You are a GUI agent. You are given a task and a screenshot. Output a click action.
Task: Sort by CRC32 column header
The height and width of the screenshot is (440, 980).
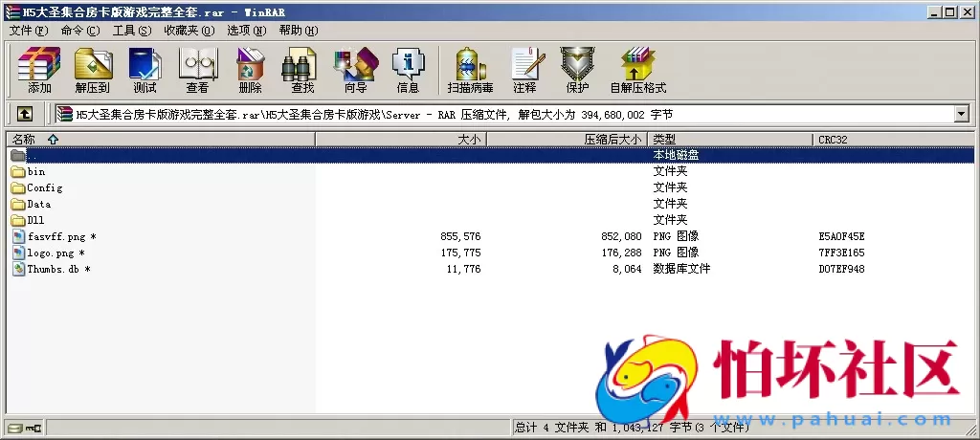pos(894,140)
